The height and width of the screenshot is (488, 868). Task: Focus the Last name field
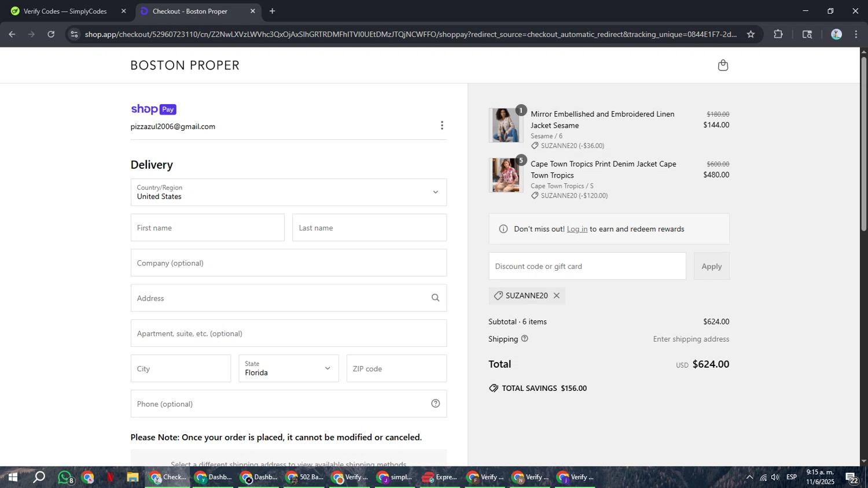point(369,228)
